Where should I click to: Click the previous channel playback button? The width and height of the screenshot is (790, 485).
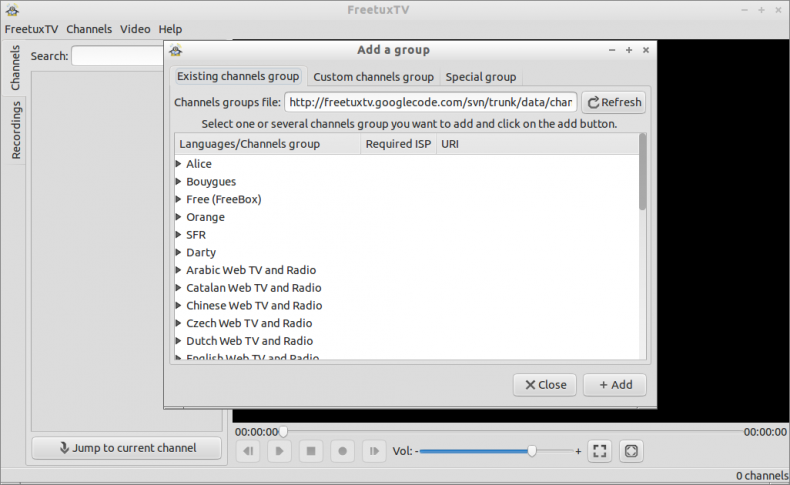point(248,451)
